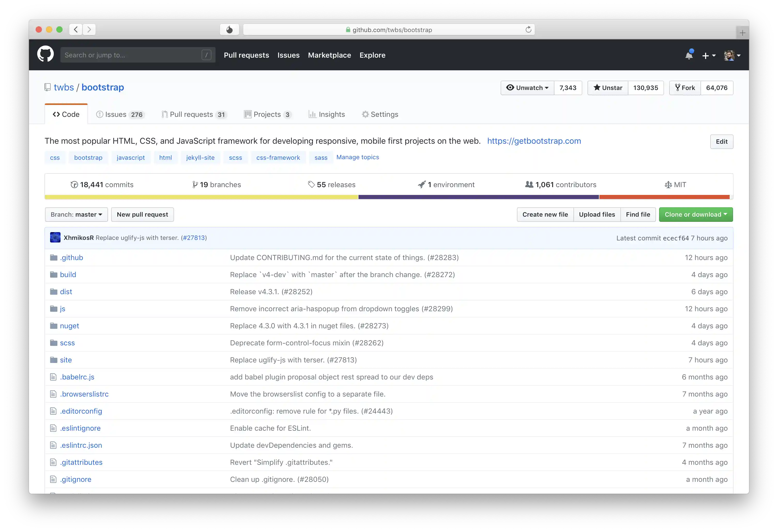Click the GitHub octocat logo
The width and height of the screenshot is (778, 532).
45,54
